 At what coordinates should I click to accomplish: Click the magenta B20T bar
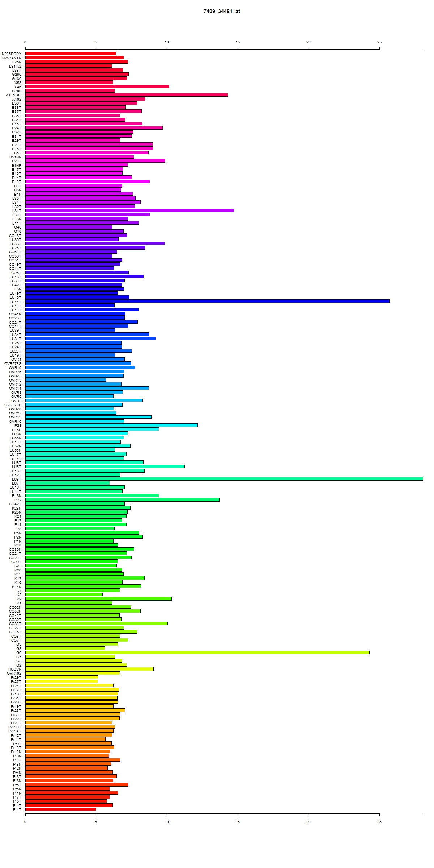[x=95, y=161]
